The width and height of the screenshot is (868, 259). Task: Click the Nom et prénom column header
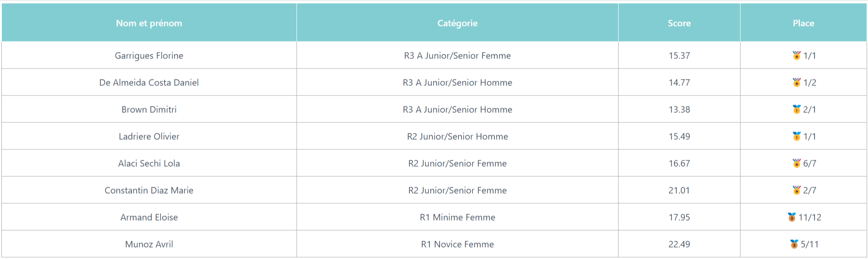pos(149,23)
